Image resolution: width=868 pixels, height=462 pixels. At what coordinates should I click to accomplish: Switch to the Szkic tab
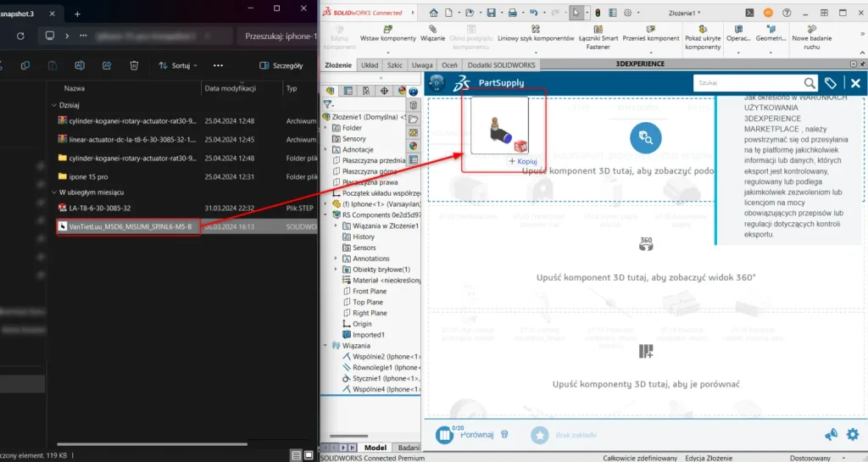[x=395, y=64]
